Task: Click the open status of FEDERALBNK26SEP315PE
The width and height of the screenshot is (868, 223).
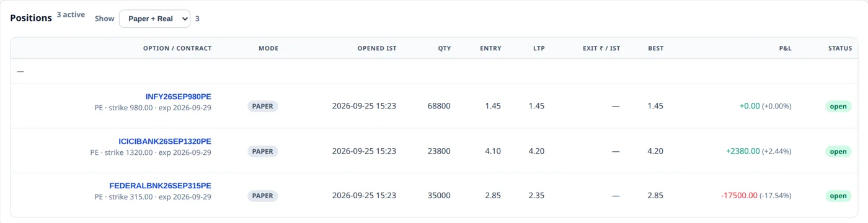Action: point(838,196)
